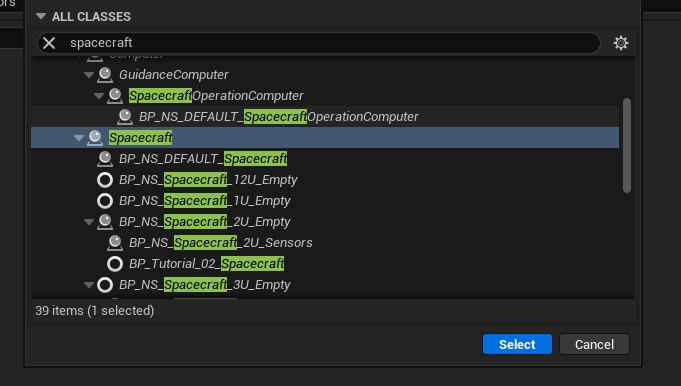The height and width of the screenshot is (386, 681).
Task: Collapse the selected Spacecraft node
Action: pyautogui.click(x=79, y=138)
